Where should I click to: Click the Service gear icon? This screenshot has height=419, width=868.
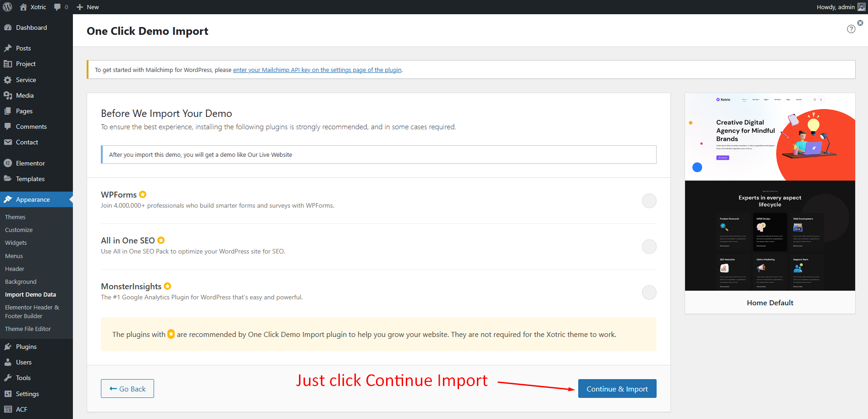(x=8, y=80)
